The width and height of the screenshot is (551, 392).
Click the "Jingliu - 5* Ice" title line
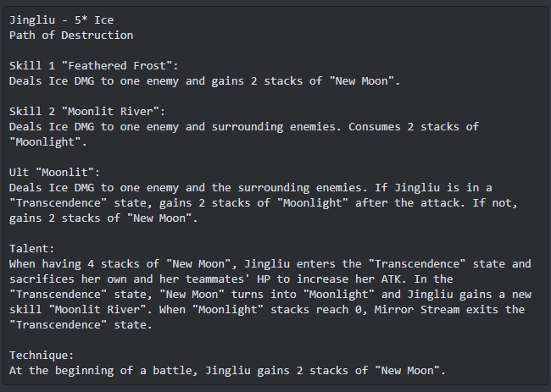(x=62, y=20)
